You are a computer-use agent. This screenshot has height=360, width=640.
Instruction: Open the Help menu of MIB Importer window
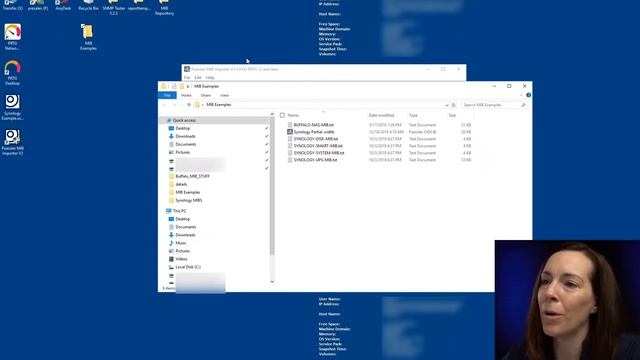click(210, 78)
